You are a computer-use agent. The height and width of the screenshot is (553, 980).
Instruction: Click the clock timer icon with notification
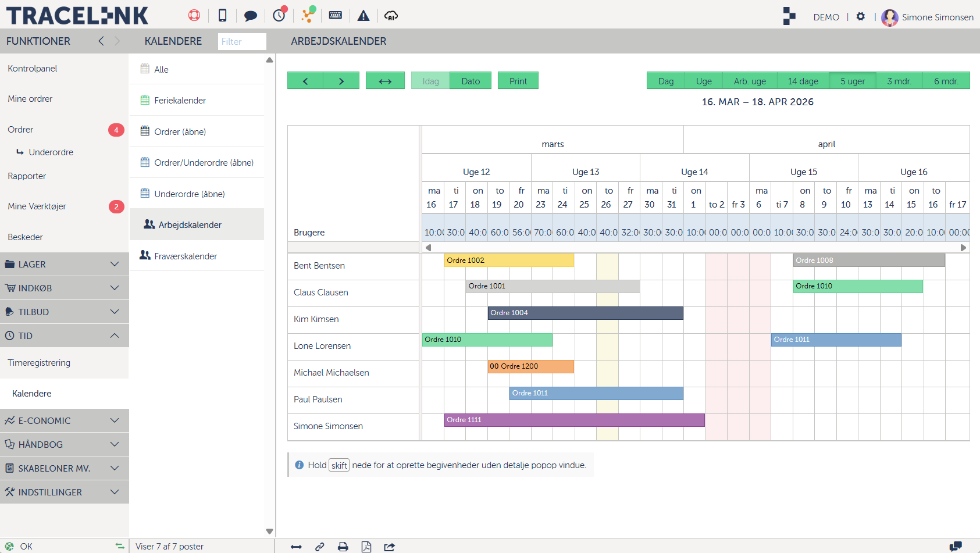coord(280,15)
